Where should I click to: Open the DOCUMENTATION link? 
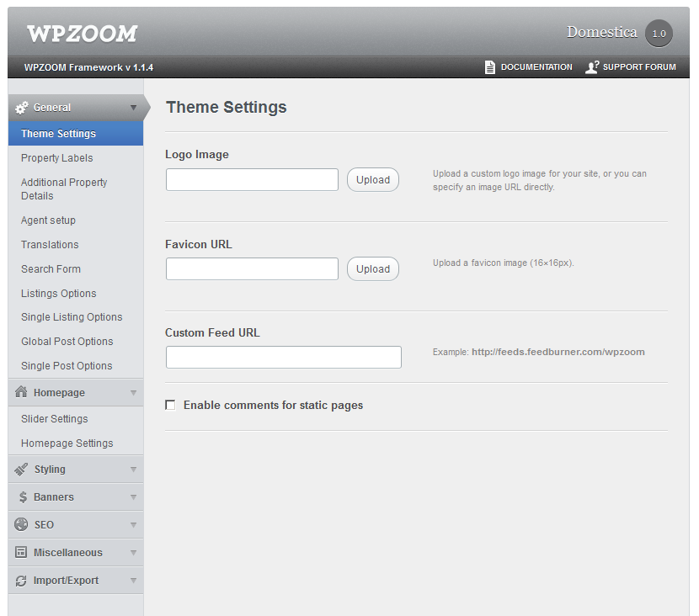pos(536,67)
